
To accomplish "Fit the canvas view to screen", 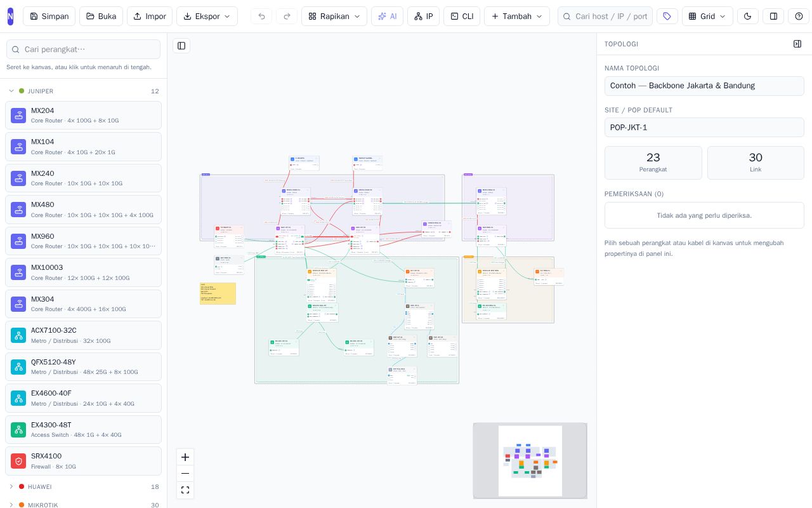I will (x=185, y=490).
